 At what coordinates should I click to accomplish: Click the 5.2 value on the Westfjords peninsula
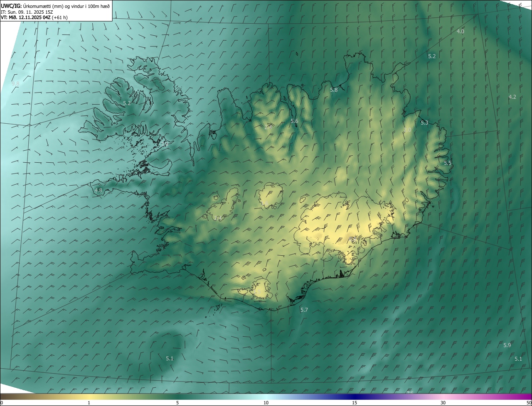(127, 103)
